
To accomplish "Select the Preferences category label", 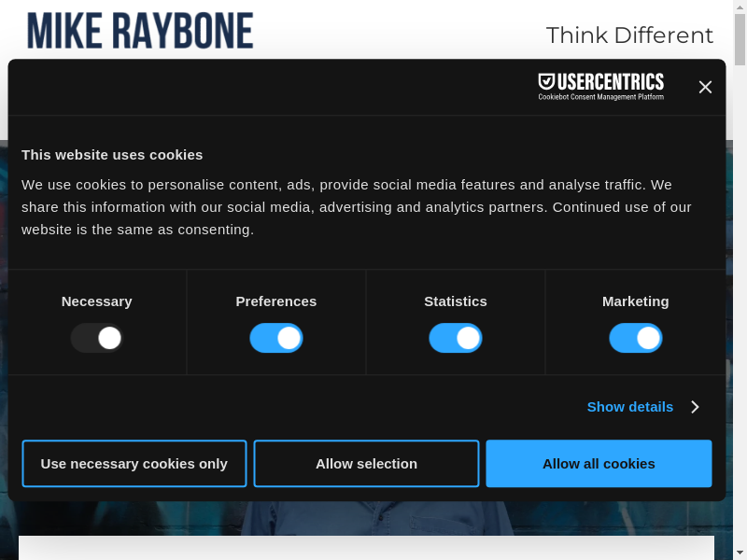I will click(x=276, y=301).
